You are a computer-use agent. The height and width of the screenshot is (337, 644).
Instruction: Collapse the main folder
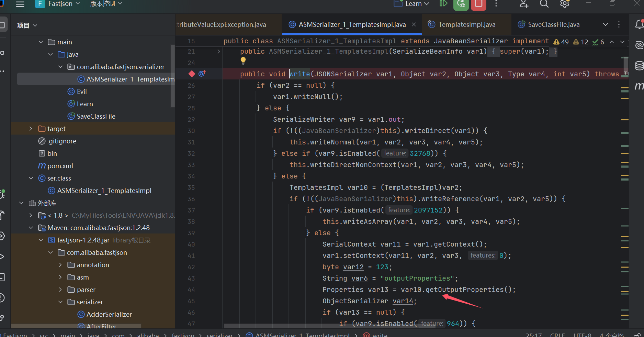tap(41, 42)
